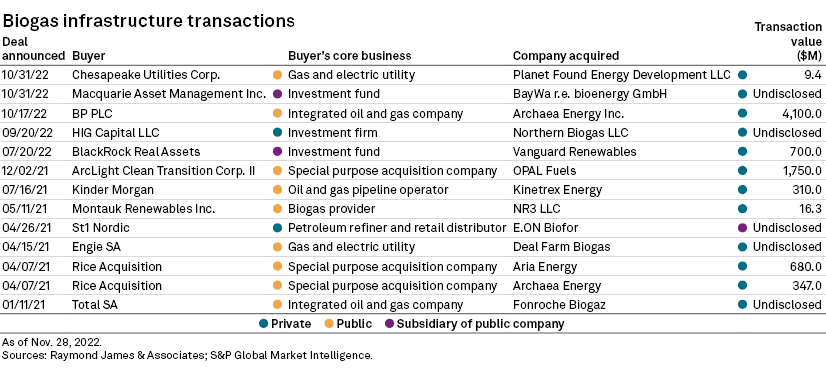This screenshot has width=826, height=372.
Task: Click the 4,100.0 transaction value cell
Action: (x=799, y=114)
